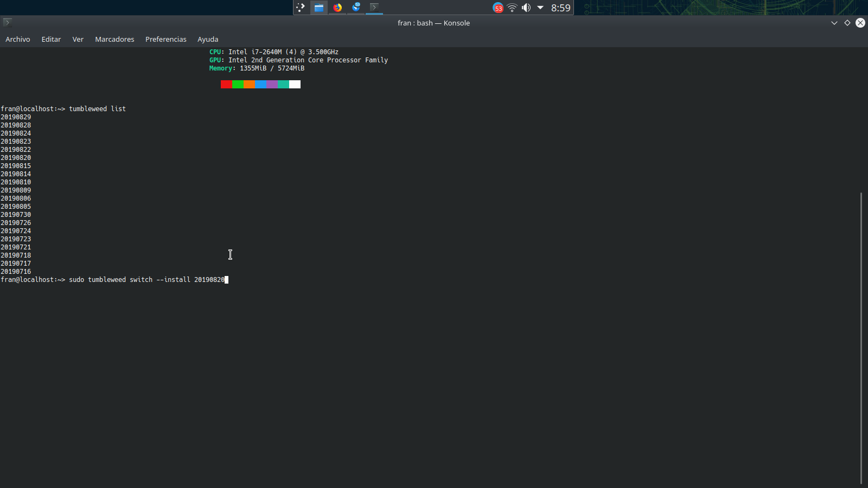The width and height of the screenshot is (868, 488).
Task: Open the Preferencias menu
Action: pos(165,39)
